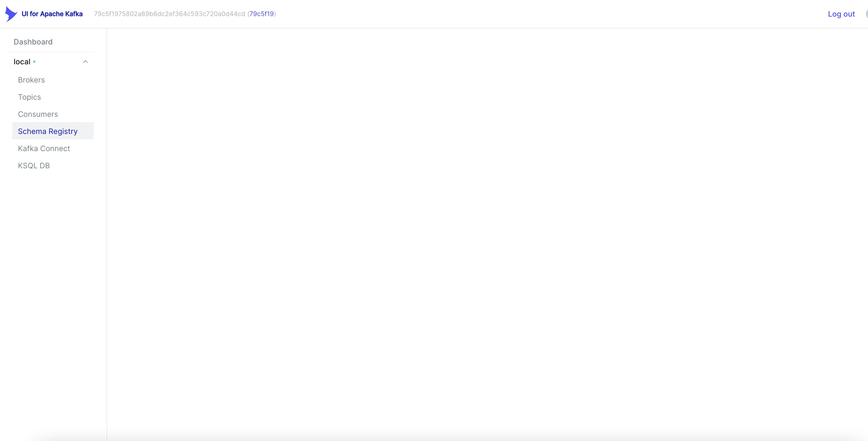The width and height of the screenshot is (868, 441).
Task: Open the Topics section of local cluster
Action: click(29, 97)
